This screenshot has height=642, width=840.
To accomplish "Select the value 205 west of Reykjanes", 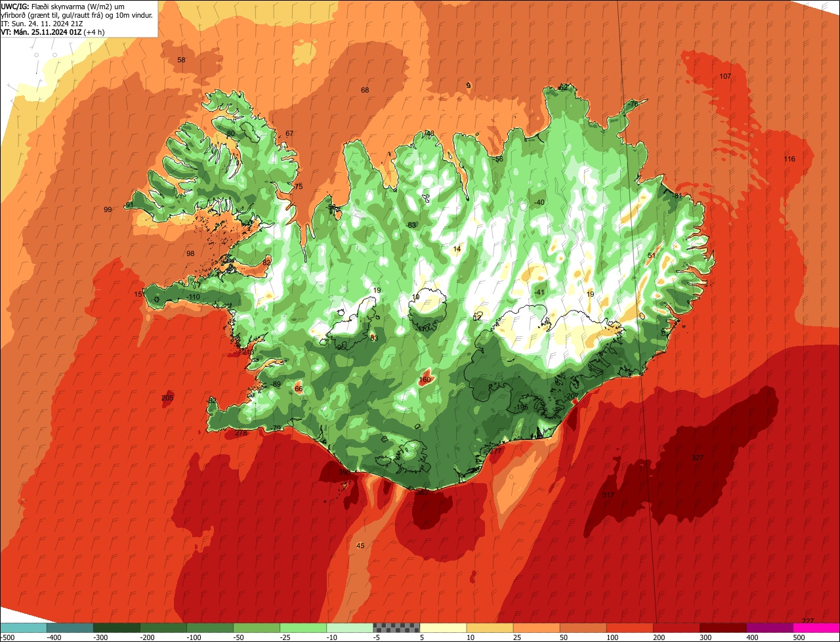I will 167,398.
